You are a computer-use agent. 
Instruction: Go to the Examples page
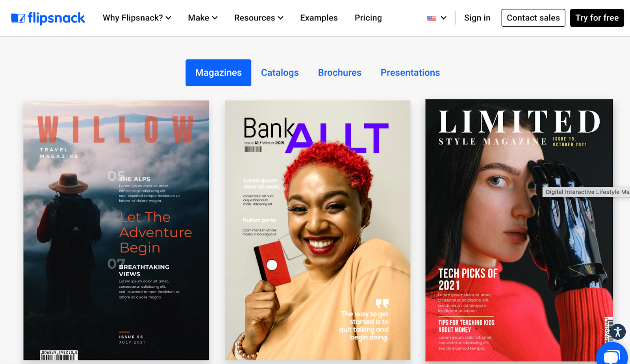tap(319, 18)
